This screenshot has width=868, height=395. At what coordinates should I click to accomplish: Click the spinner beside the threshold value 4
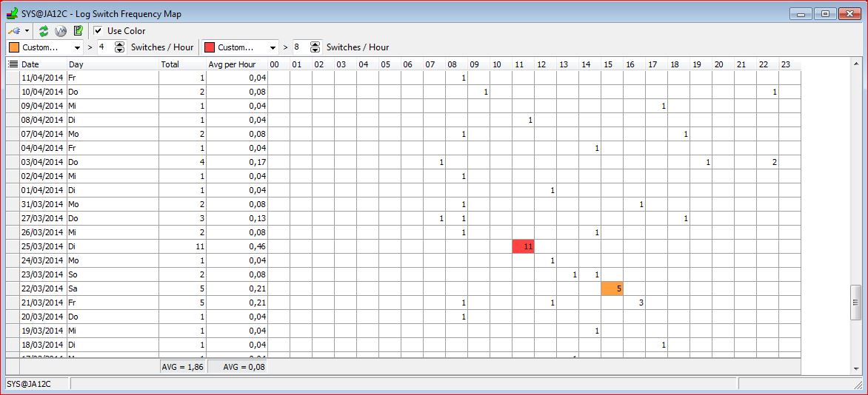[119, 47]
